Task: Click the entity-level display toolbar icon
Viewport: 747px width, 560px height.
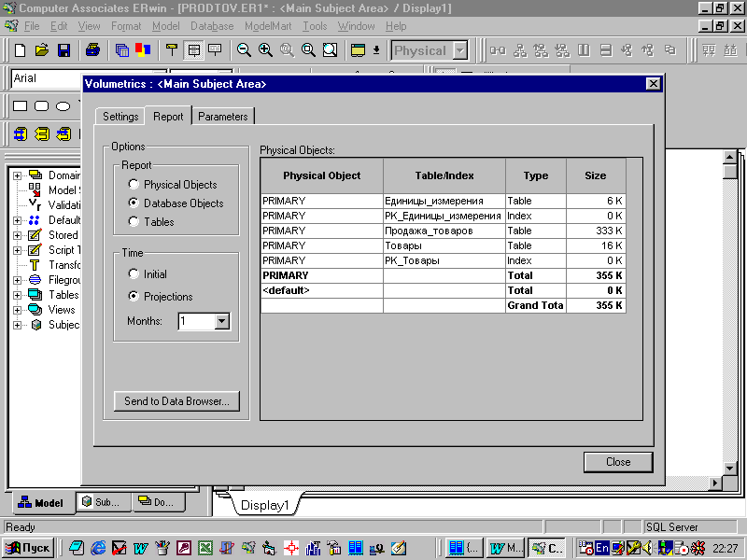Action: coord(172,50)
